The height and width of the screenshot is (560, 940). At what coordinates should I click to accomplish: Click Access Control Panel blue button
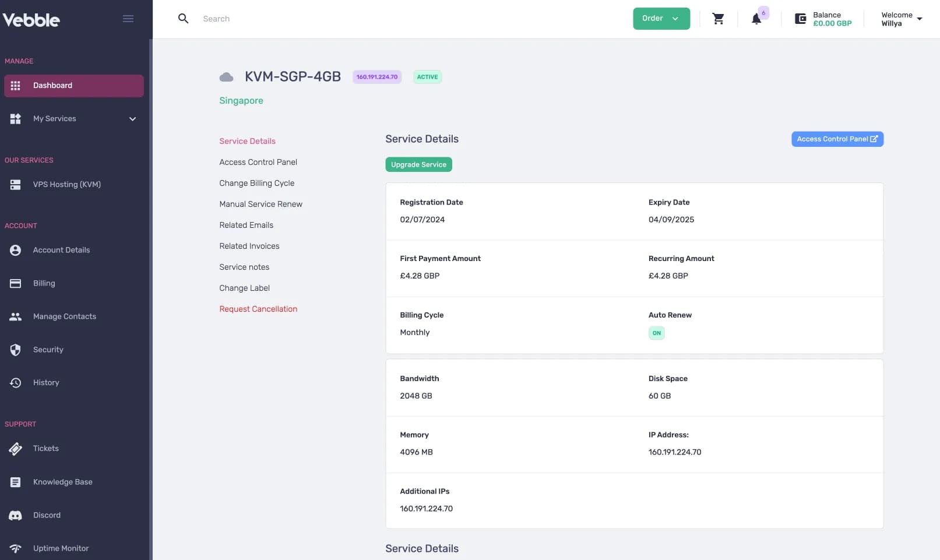coord(836,139)
